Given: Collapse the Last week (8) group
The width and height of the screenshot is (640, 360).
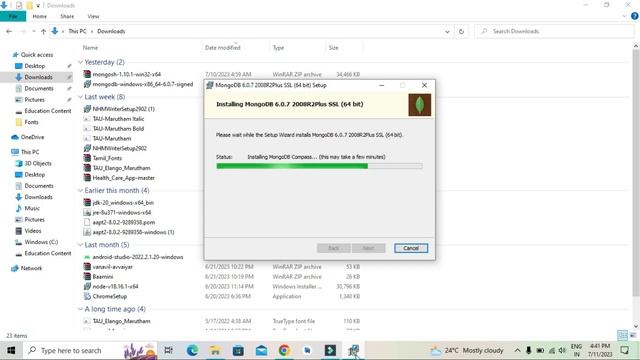Looking at the screenshot, I should [80, 97].
